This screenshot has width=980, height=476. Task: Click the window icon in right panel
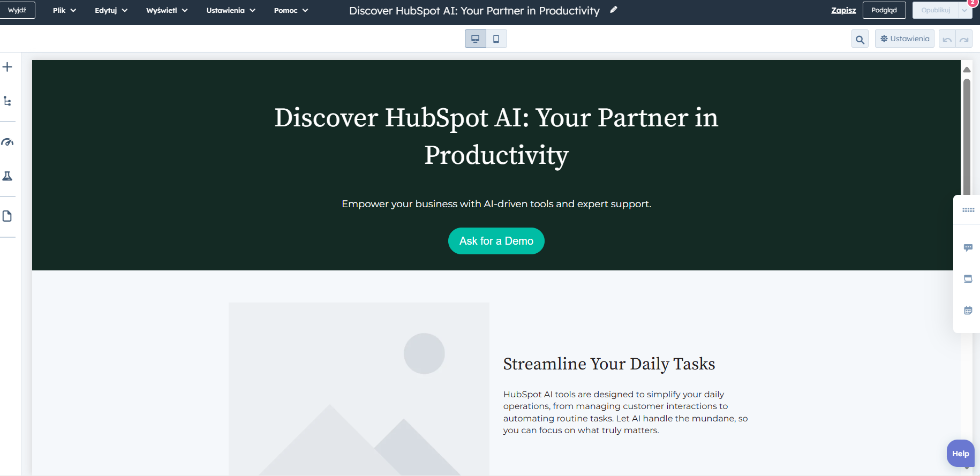(968, 279)
